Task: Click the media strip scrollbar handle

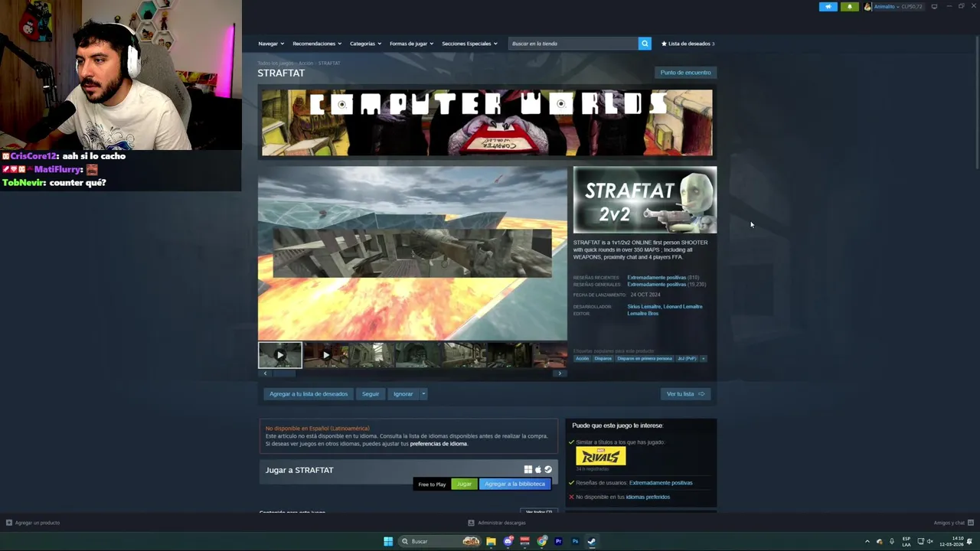Action: [x=285, y=373]
